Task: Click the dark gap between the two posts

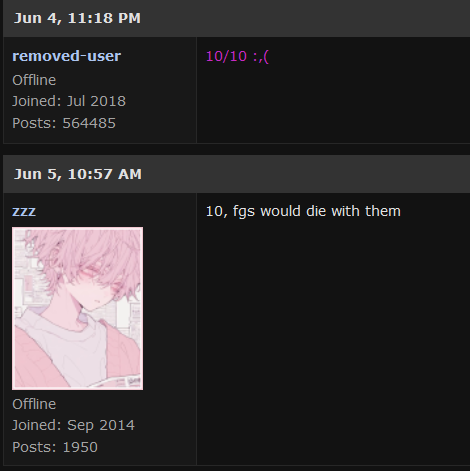Action: tap(237, 149)
